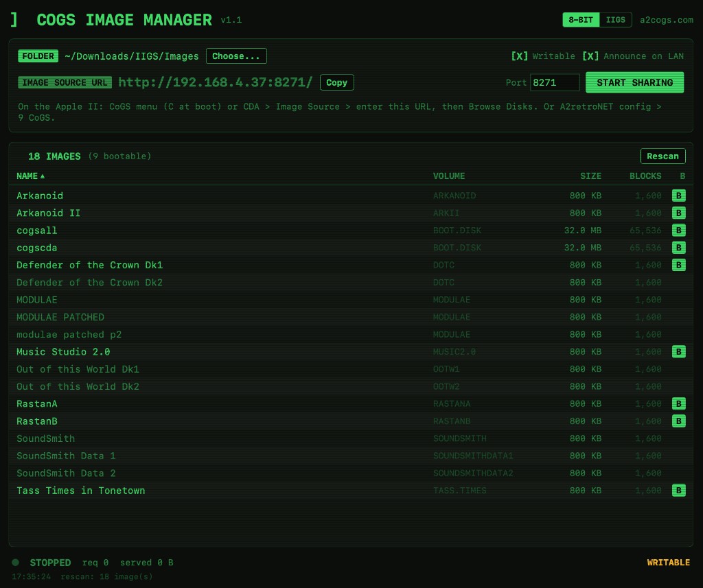The image size is (703, 588).
Task: Click the rescan: 18 image(s) log line
Action: tap(106, 576)
